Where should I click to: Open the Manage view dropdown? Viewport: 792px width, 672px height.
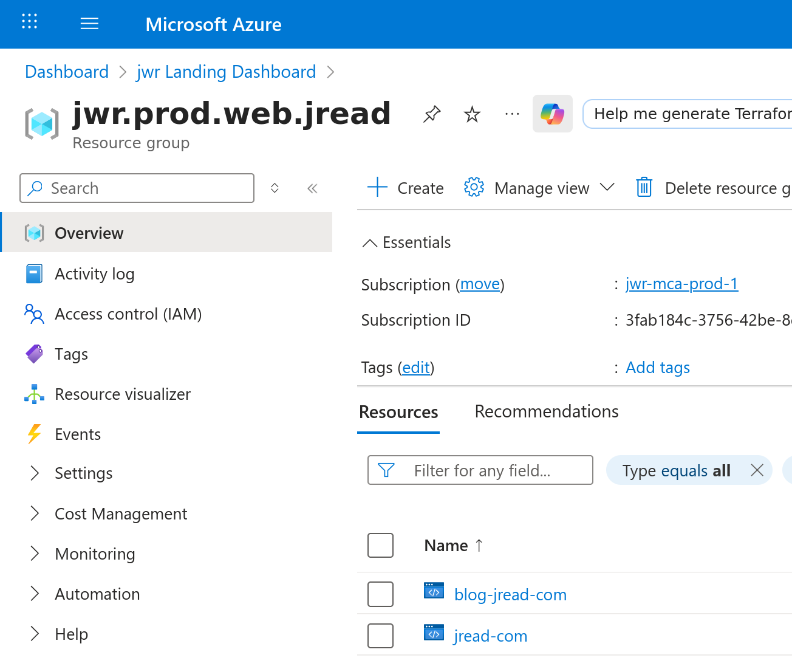click(x=541, y=188)
